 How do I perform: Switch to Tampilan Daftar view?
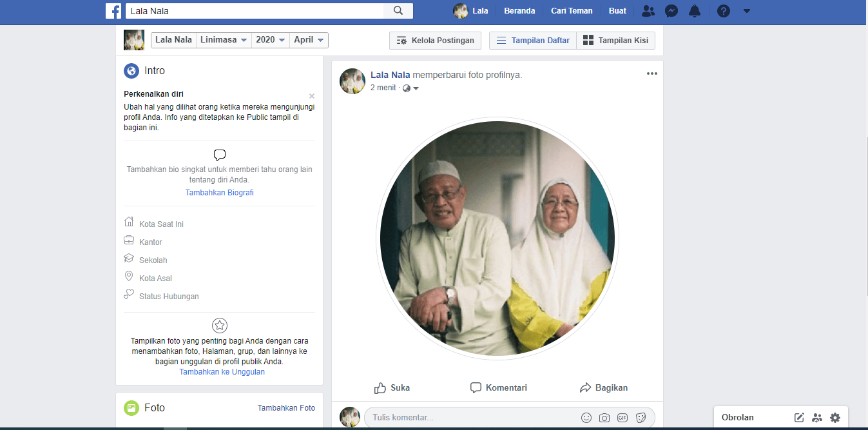point(532,41)
